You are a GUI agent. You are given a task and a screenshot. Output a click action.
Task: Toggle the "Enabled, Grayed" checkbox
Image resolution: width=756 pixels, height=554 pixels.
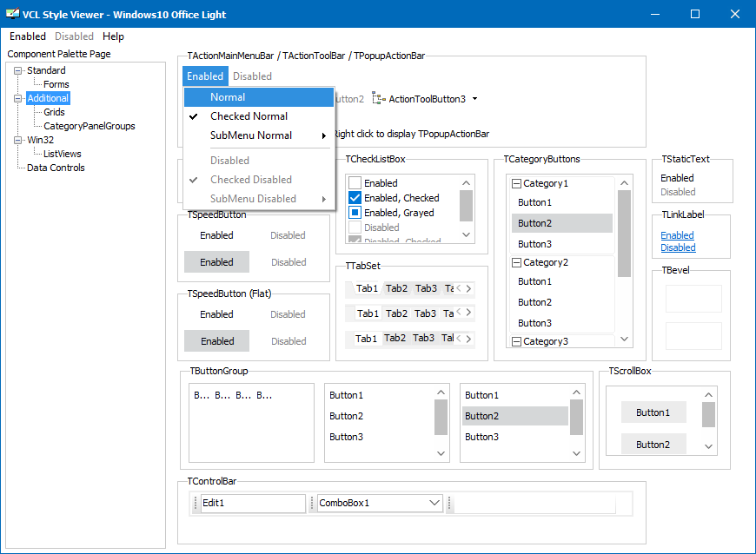pos(355,213)
